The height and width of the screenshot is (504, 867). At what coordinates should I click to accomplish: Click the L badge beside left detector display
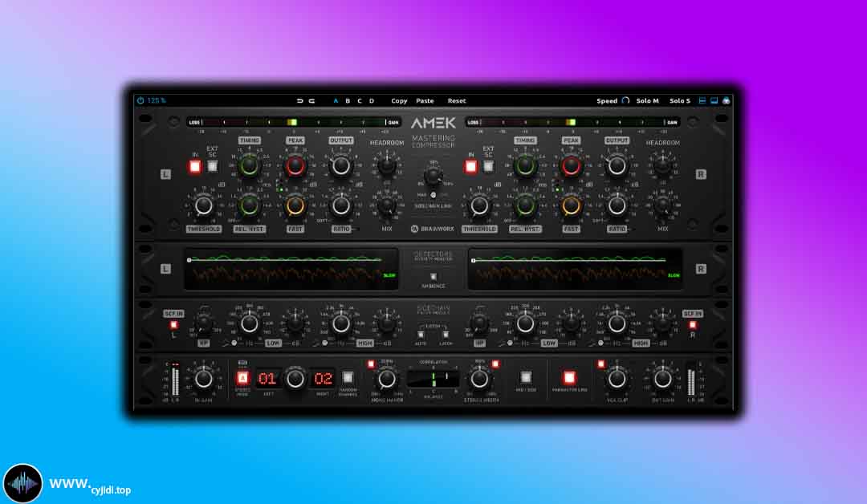click(x=165, y=269)
